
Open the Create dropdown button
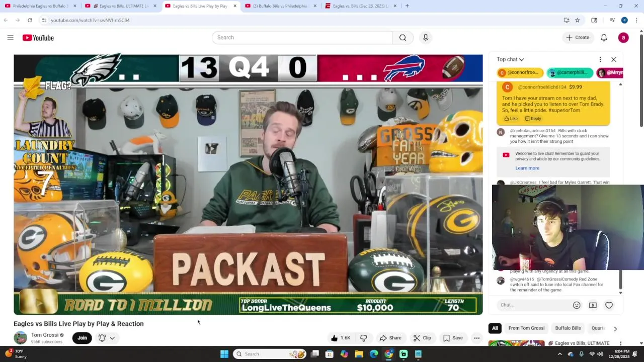[x=578, y=38]
